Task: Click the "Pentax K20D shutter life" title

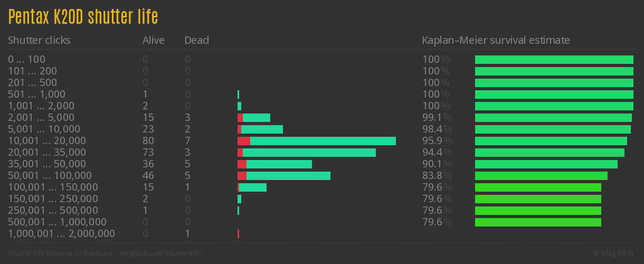Action: coord(83,17)
